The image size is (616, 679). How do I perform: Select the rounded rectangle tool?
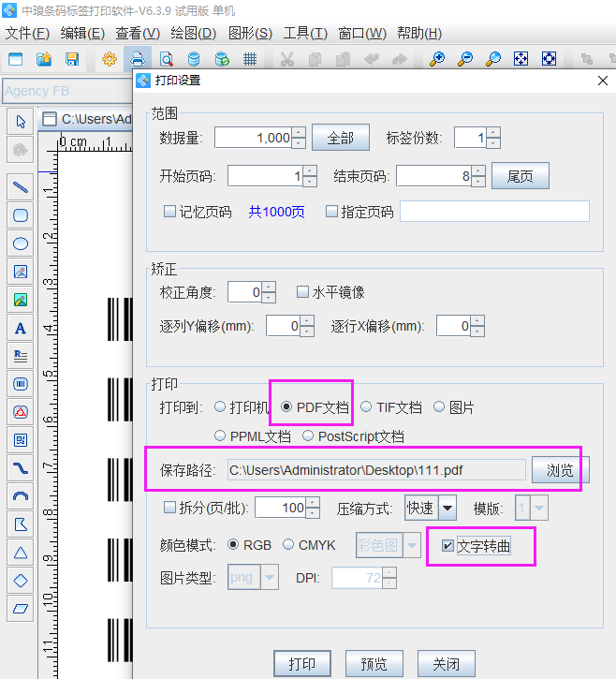tap(20, 215)
